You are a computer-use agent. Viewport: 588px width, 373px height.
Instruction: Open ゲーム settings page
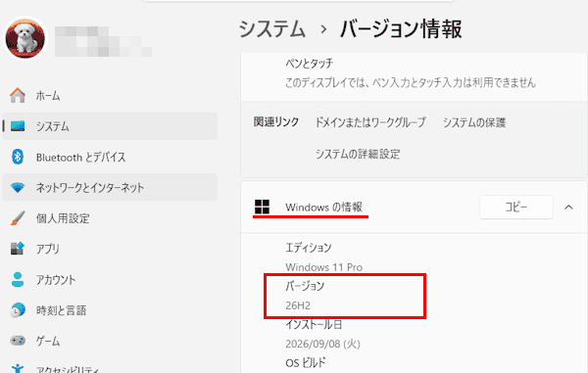coord(110,341)
